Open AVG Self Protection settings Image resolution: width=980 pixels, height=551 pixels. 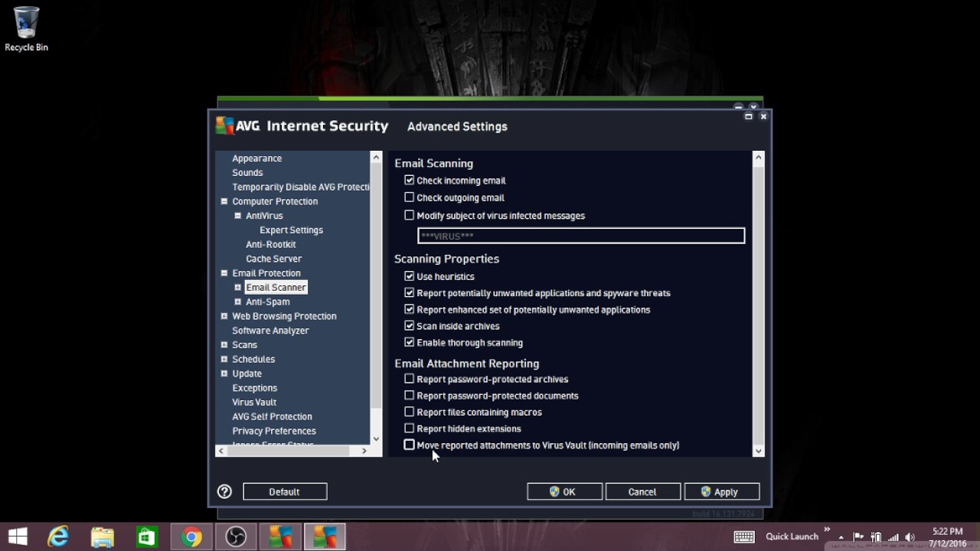click(272, 416)
